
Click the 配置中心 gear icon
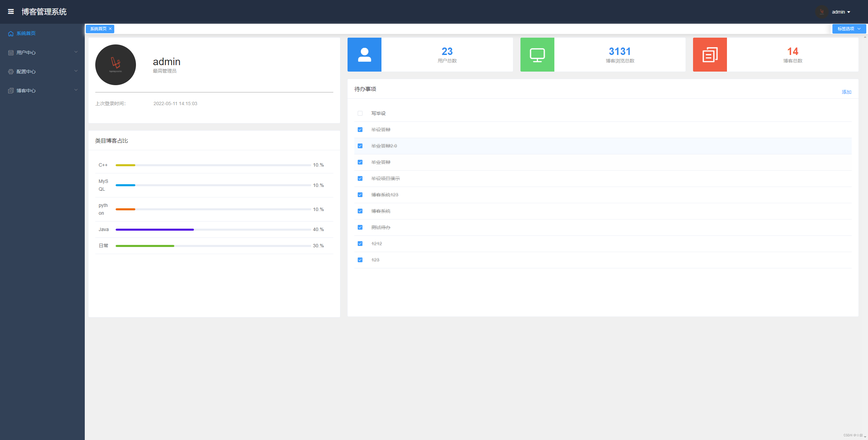[11, 72]
